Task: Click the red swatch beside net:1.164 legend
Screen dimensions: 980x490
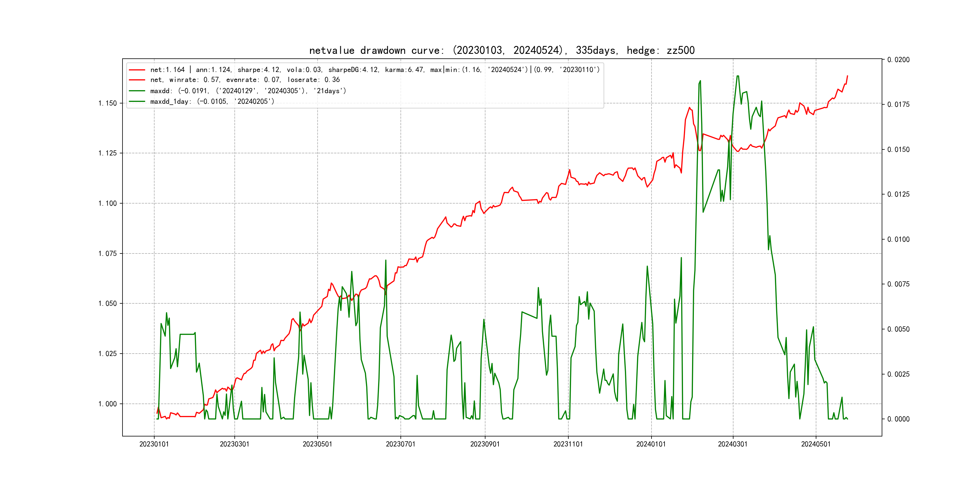Action: [137, 70]
